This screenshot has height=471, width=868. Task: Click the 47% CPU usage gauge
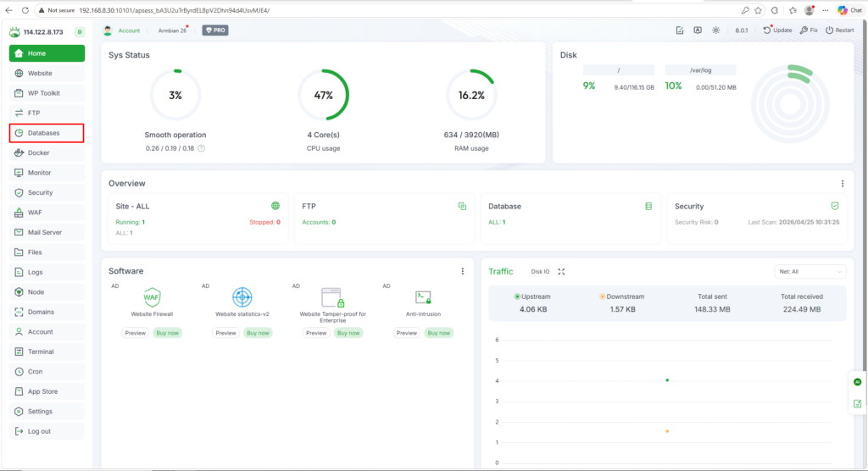[x=323, y=96]
